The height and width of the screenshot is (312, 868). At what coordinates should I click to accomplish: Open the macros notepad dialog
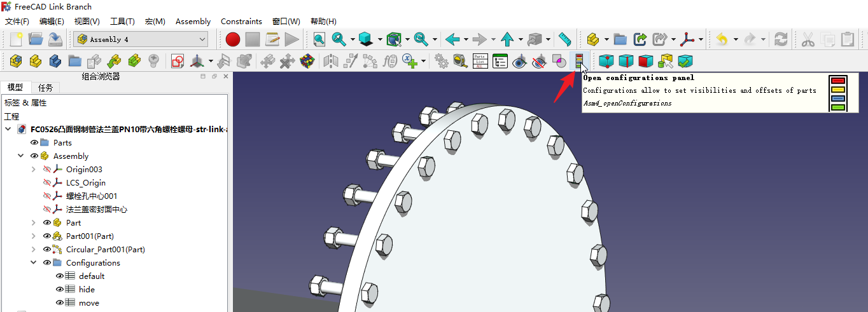point(272,39)
